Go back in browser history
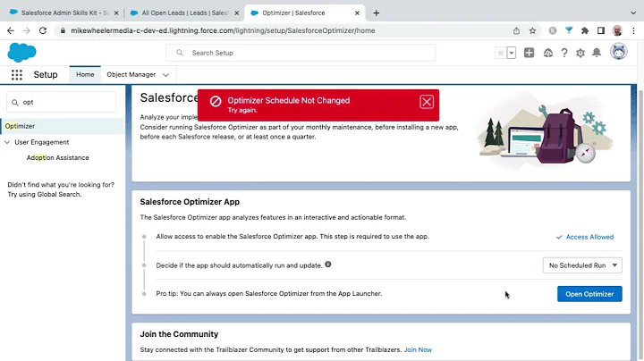Viewport: 644px width, 361px height. tap(11, 30)
